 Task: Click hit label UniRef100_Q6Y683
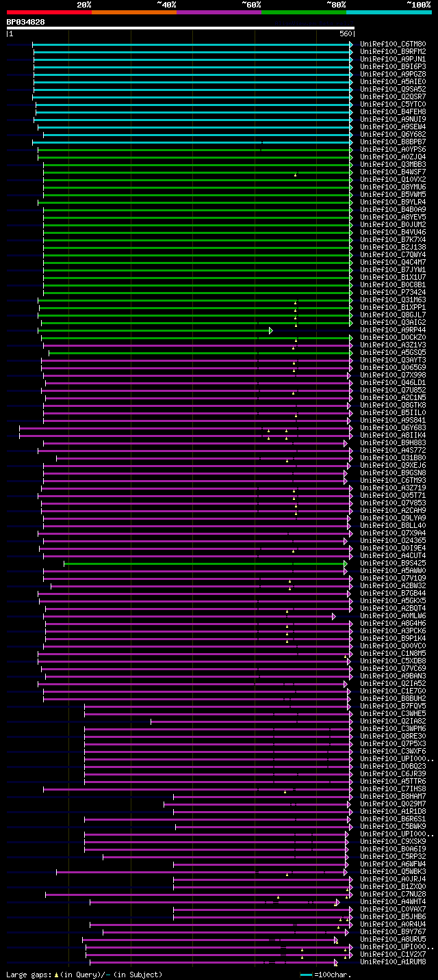click(393, 427)
